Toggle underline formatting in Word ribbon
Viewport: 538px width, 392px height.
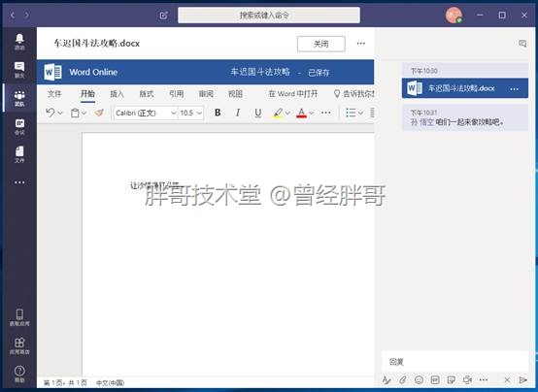tap(258, 113)
